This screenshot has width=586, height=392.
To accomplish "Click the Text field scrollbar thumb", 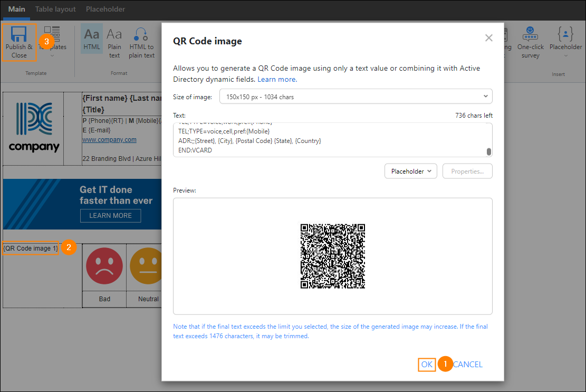I will [488, 151].
